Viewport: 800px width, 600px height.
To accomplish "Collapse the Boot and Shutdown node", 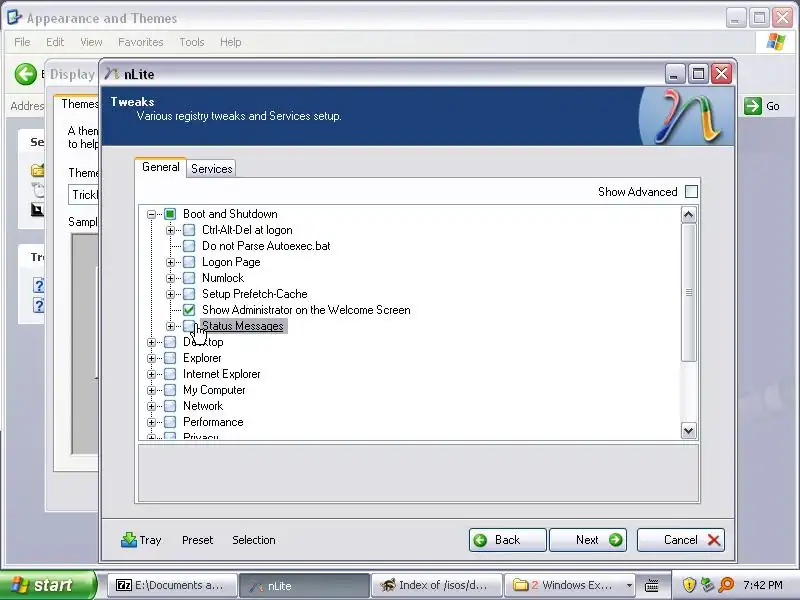I will 152,214.
